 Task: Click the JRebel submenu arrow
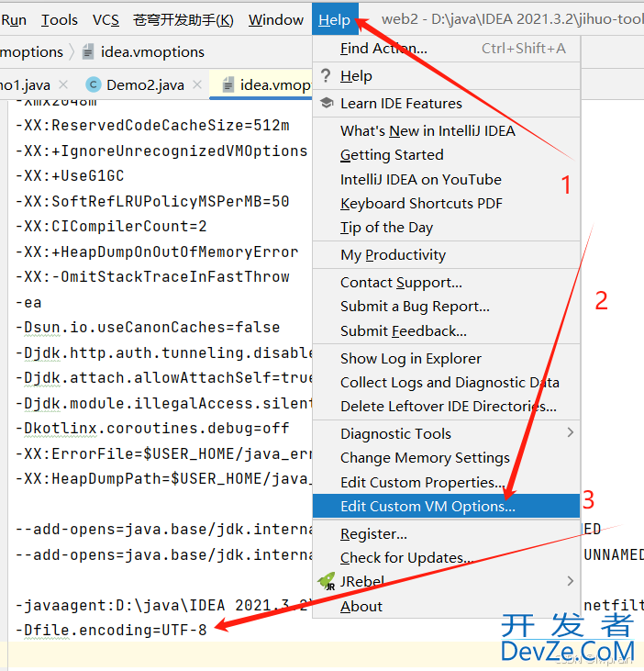(570, 581)
